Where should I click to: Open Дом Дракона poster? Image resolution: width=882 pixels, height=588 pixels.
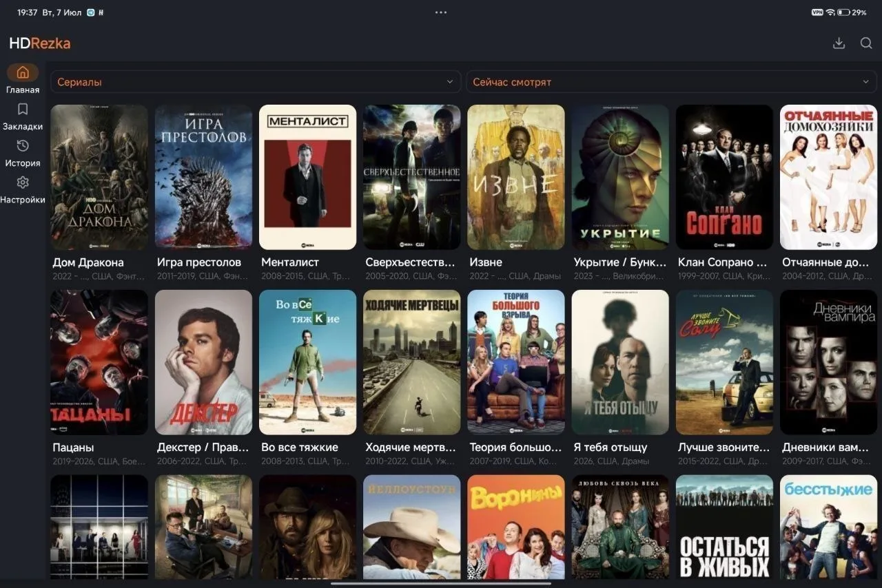point(99,177)
